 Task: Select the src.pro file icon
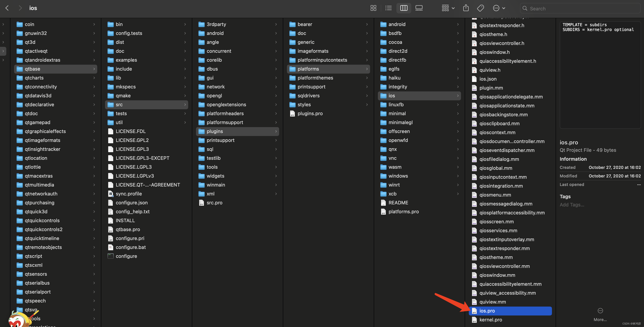201,203
